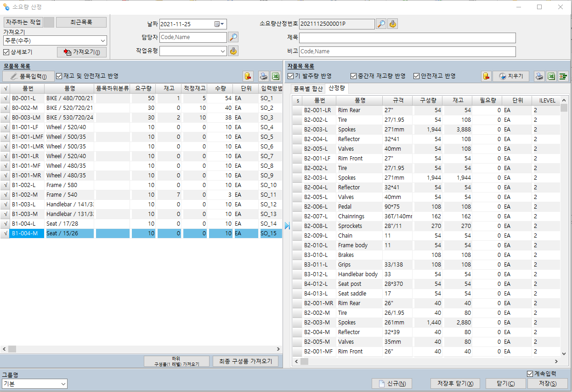Screen dimensions: 572x392
Task: Toggle the 상세보기 checkbox
Action: click(x=6, y=52)
